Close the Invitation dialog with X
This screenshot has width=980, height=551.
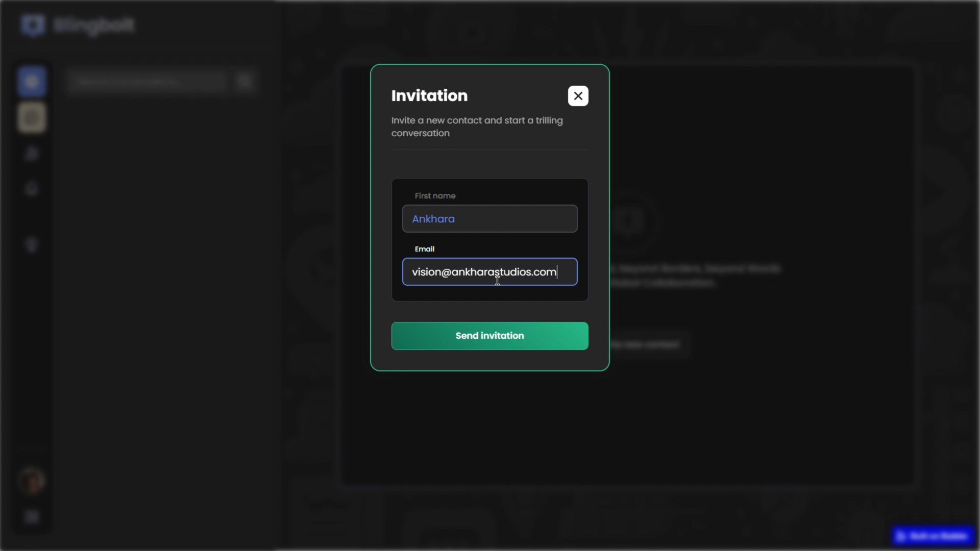click(x=578, y=96)
